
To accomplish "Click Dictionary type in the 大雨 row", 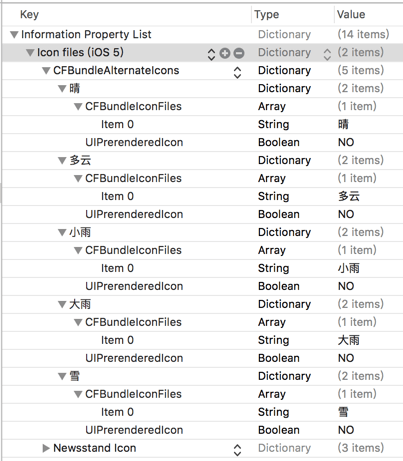I will click(284, 304).
